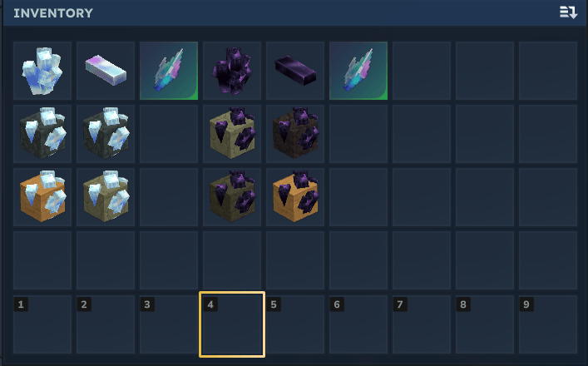Select the light blue crystal cluster item
Viewport: 588px width, 366px height.
[42, 71]
